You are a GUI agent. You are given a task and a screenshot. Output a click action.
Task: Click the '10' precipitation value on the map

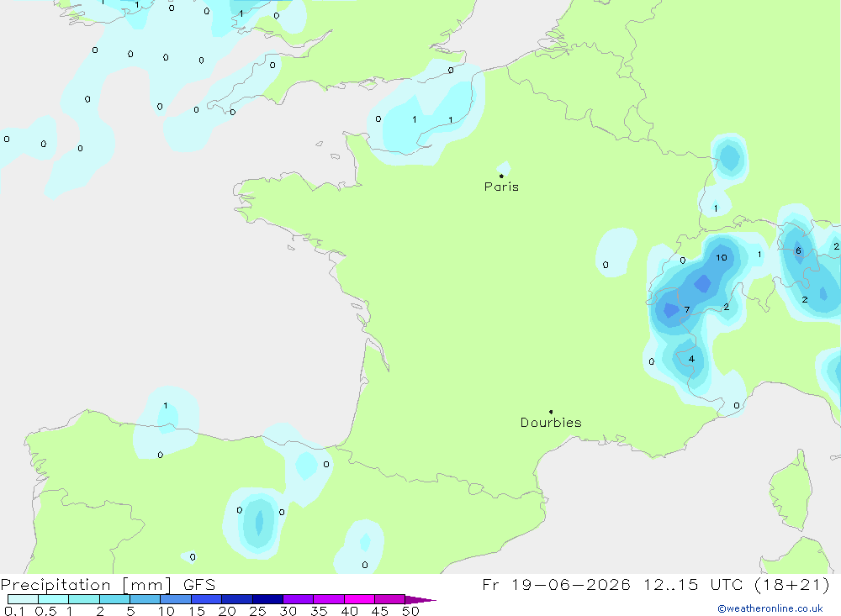[x=722, y=258]
